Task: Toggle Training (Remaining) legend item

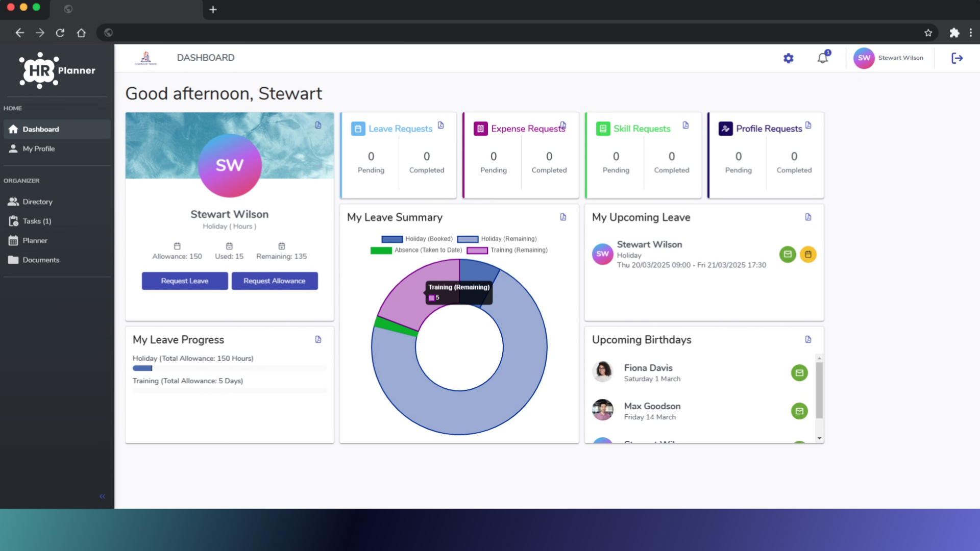Action: [507, 250]
